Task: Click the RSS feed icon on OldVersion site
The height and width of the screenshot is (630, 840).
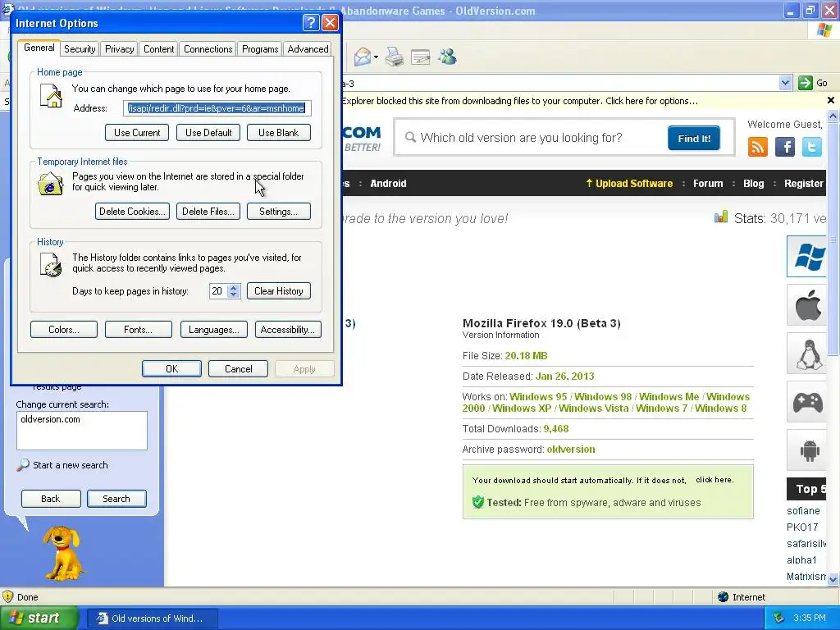Action: click(758, 146)
